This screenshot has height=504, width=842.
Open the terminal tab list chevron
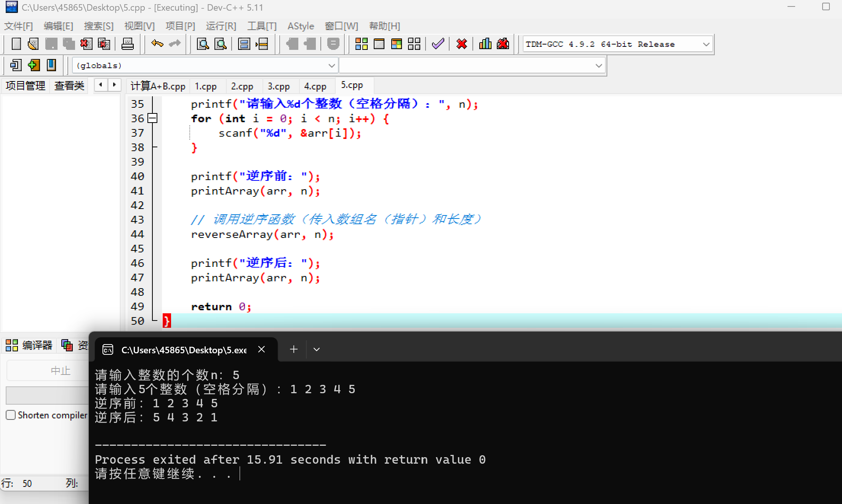[x=316, y=349]
